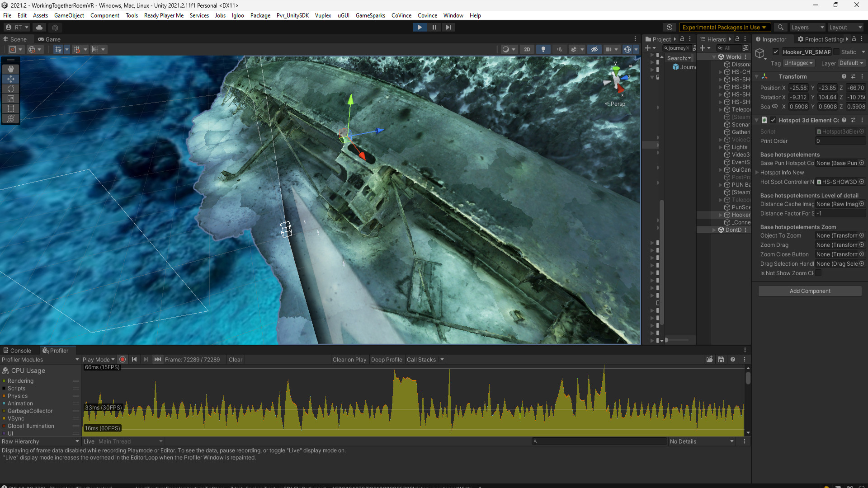This screenshot has width=868, height=488.
Task: Select the combined Transform tool
Action: point(11,119)
